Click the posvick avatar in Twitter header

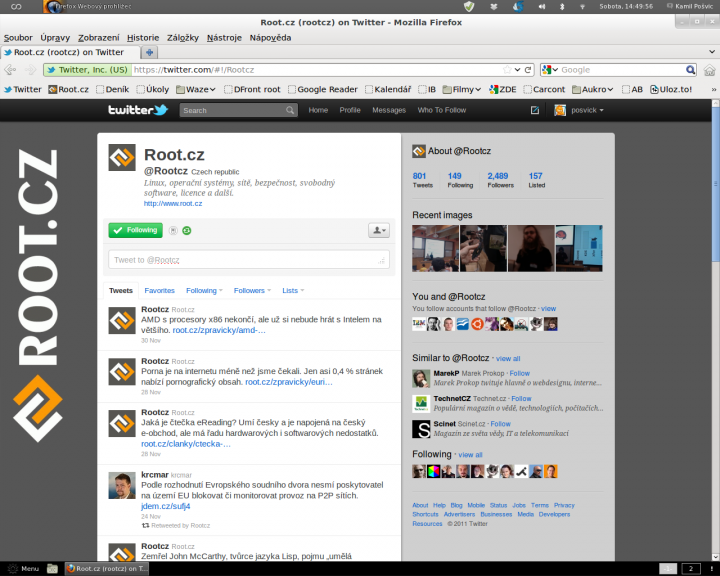tap(560, 110)
